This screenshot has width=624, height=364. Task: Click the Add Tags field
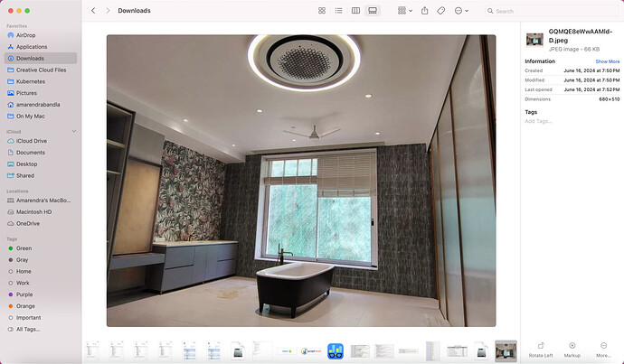(x=539, y=120)
